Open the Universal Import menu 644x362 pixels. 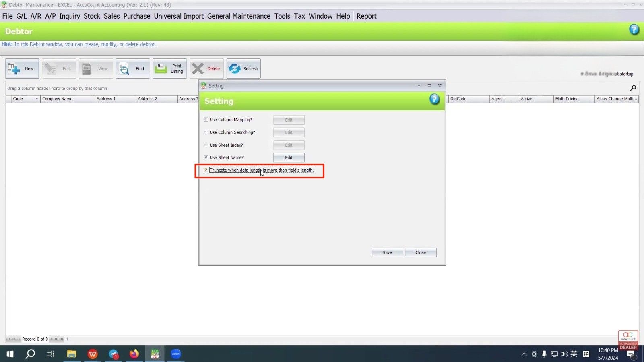coord(179,16)
